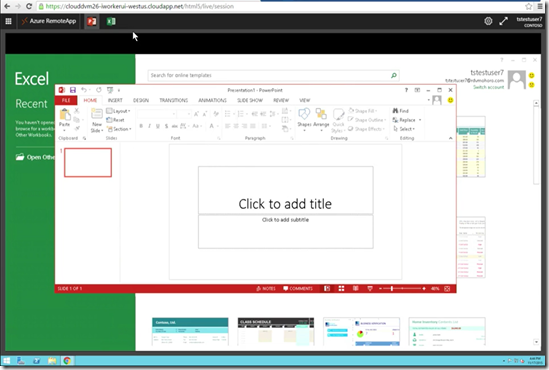
Task: Open the Shape Effects dropdown
Action: pos(366,129)
